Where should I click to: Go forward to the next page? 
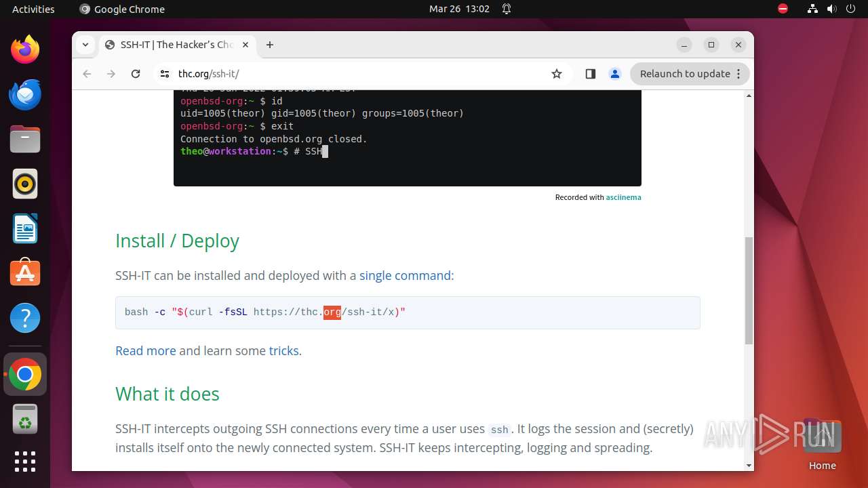111,74
